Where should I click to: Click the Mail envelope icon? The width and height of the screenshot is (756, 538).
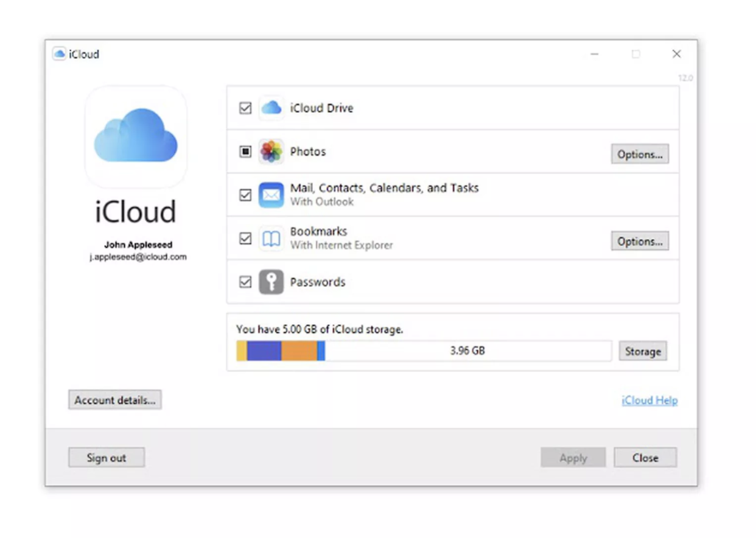tap(271, 195)
